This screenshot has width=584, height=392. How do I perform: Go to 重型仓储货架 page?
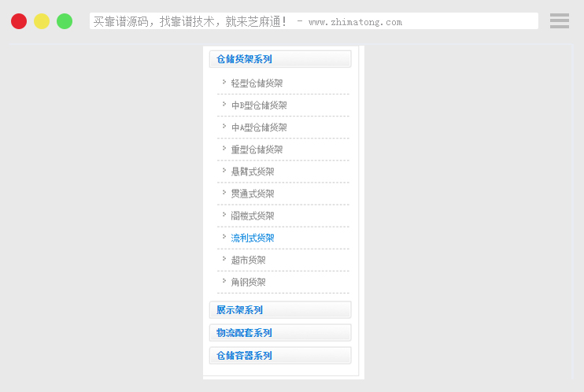point(257,150)
